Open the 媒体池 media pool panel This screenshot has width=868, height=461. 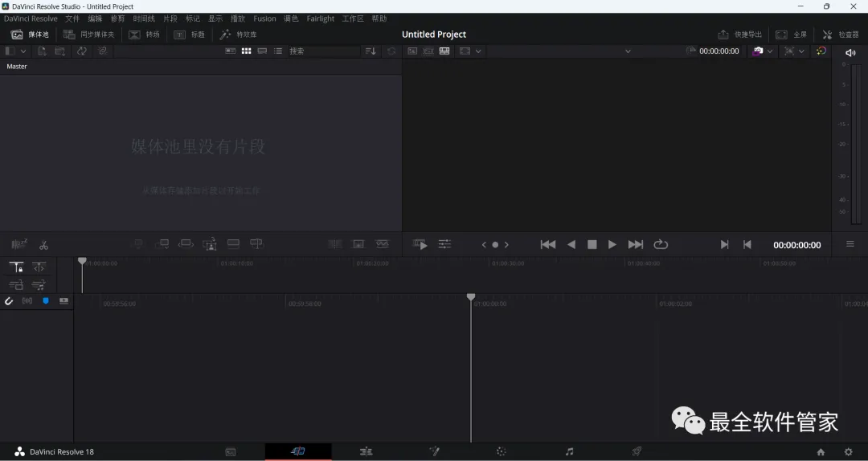click(x=30, y=35)
